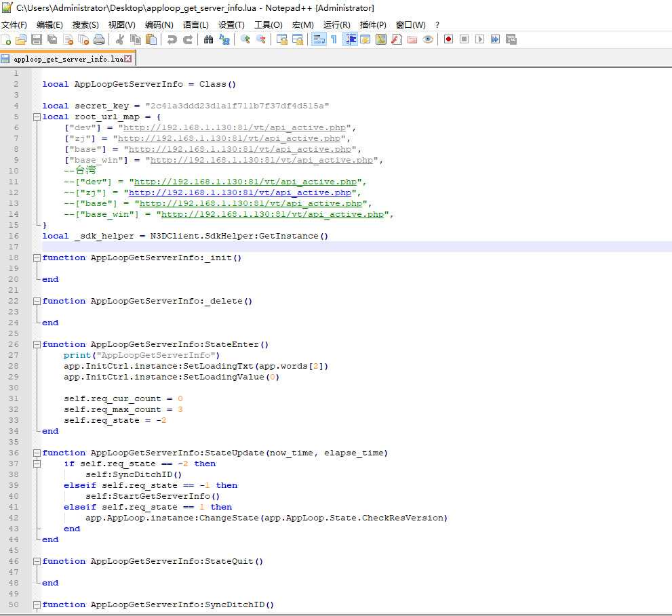Click the Zoom In magnifier icon
Image resolution: width=672 pixels, height=616 pixels.
[x=245, y=40]
